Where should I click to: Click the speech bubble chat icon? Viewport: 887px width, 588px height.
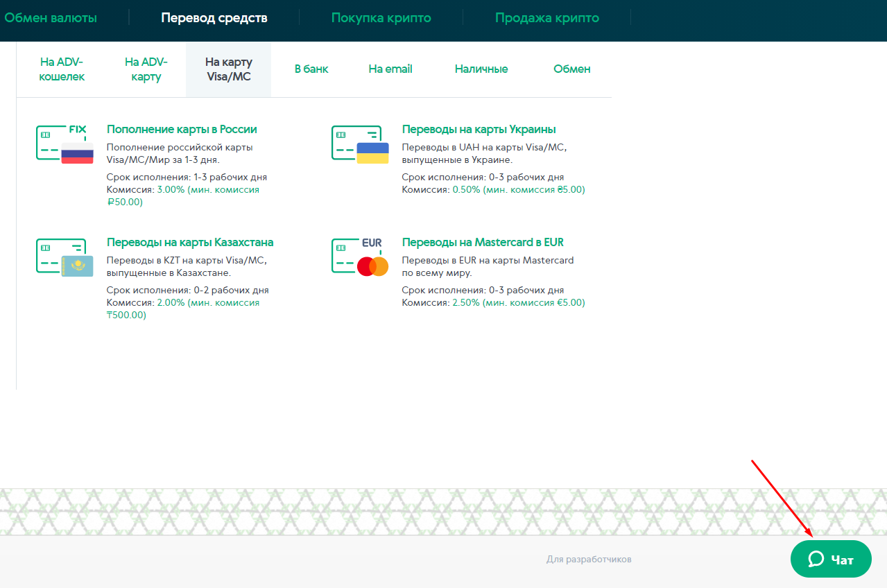point(816,559)
